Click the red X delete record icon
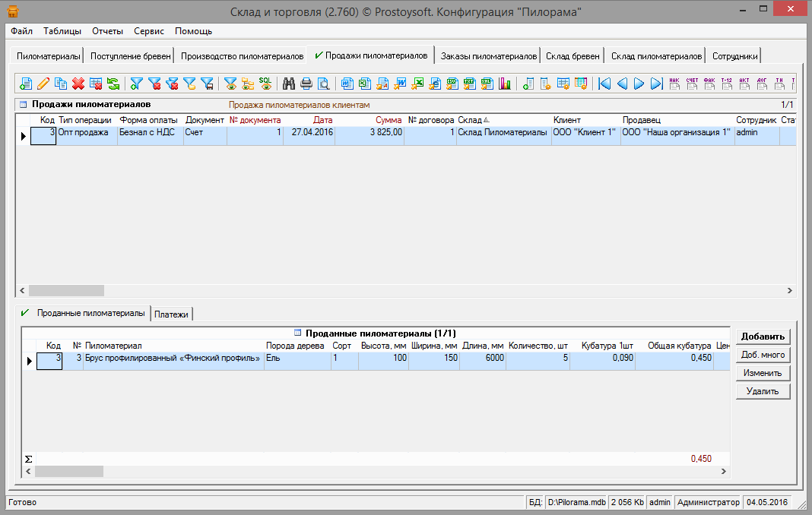812x515 pixels. 78,84
